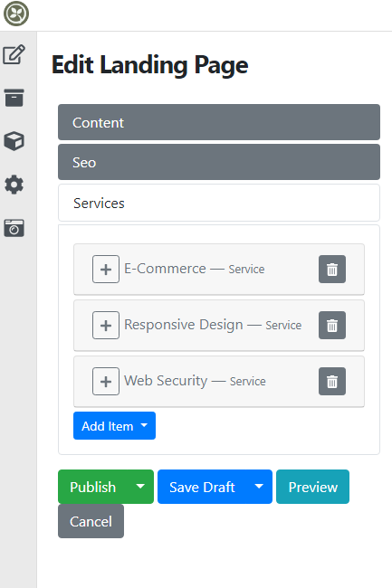
Task: Switch to the Seo tab
Action: coord(219,162)
